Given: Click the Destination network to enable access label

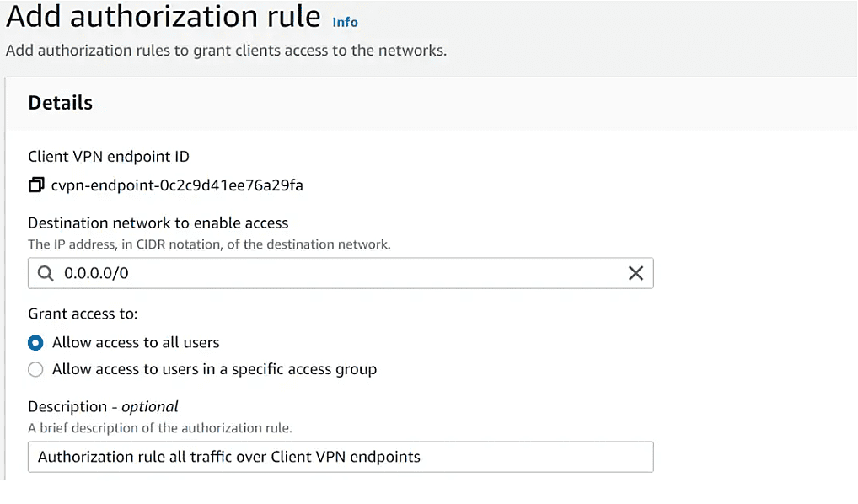Looking at the screenshot, I should pyautogui.click(x=158, y=223).
